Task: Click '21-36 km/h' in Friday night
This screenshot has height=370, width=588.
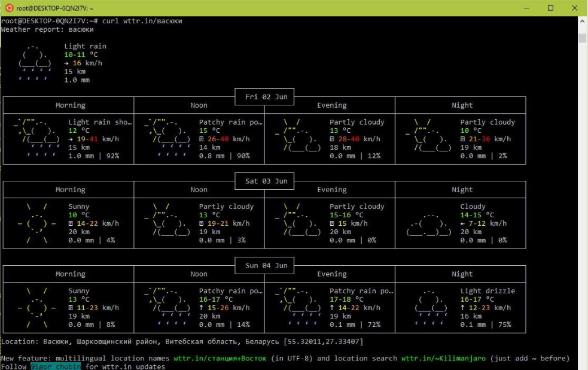Action: [490, 139]
